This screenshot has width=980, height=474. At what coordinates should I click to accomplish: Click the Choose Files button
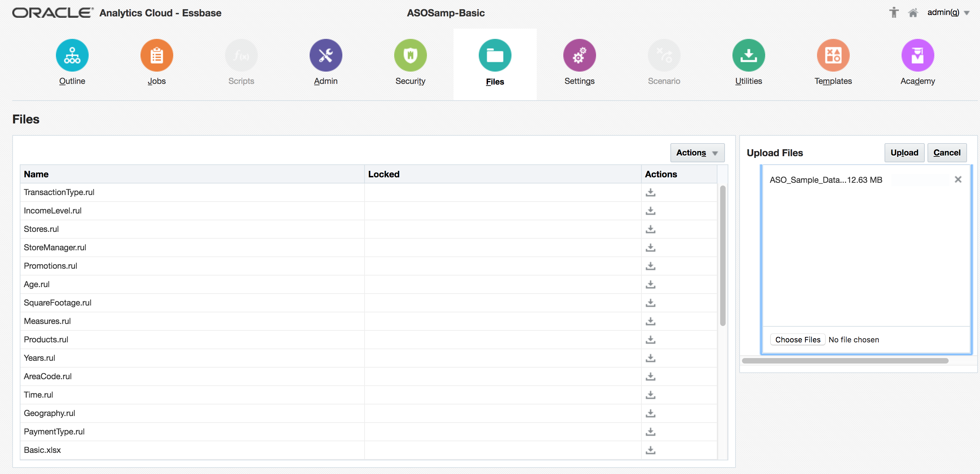797,340
